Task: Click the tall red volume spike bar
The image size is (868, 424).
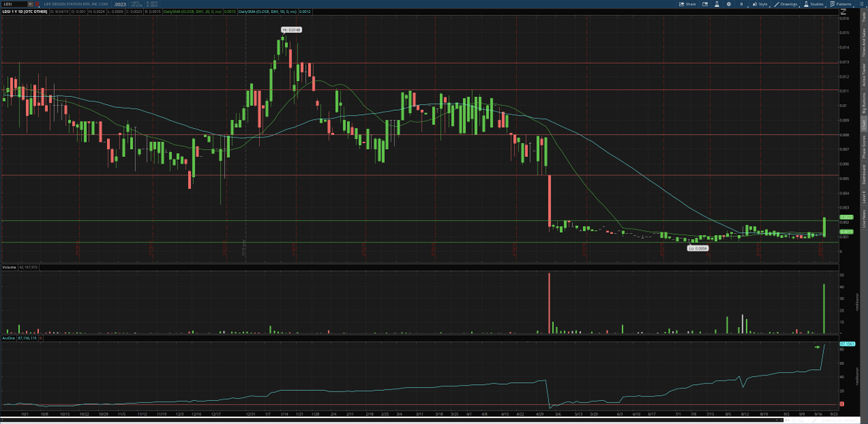Action: (x=550, y=302)
